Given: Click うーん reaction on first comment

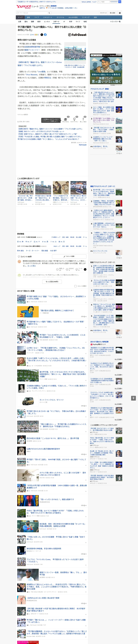Looking at the screenshot, I should coord(79,270).
